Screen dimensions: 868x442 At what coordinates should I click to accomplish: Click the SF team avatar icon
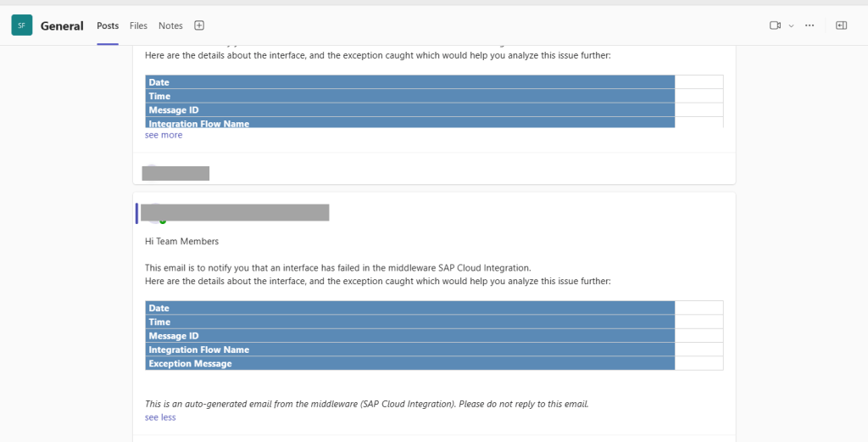[21, 25]
